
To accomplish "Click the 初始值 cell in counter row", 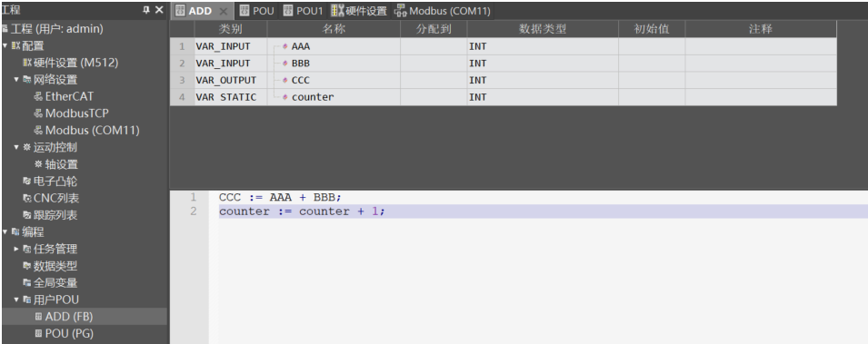I will (652, 97).
